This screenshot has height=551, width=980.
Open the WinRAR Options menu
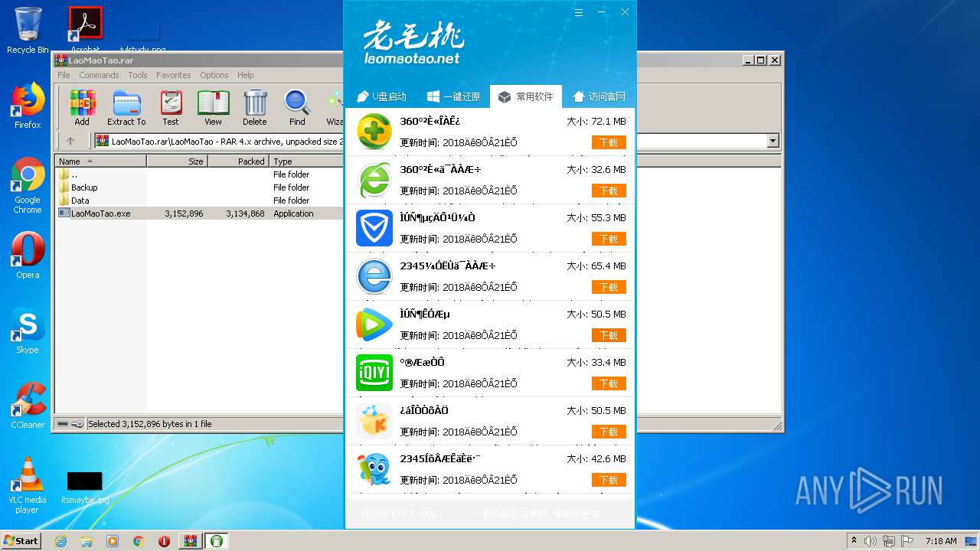(214, 75)
